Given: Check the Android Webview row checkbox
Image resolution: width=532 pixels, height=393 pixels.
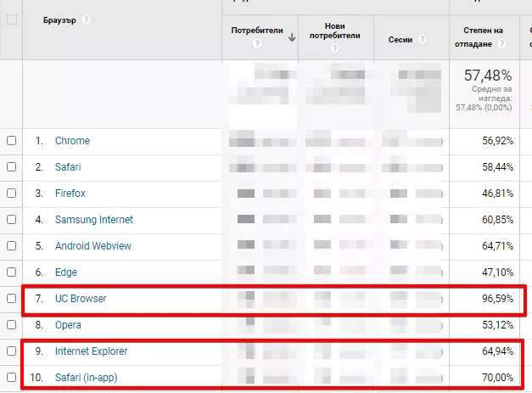Looking at the screenshot, I should [12, 245].
